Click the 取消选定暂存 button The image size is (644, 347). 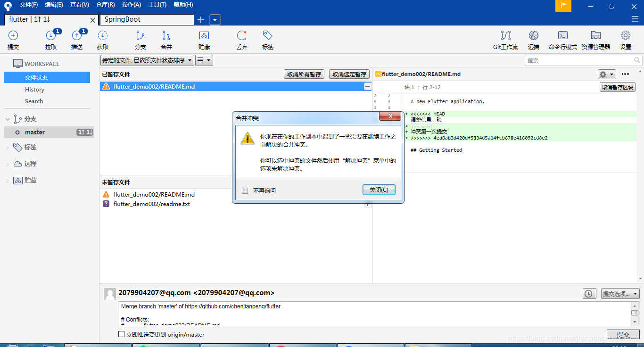coord(349,74)
